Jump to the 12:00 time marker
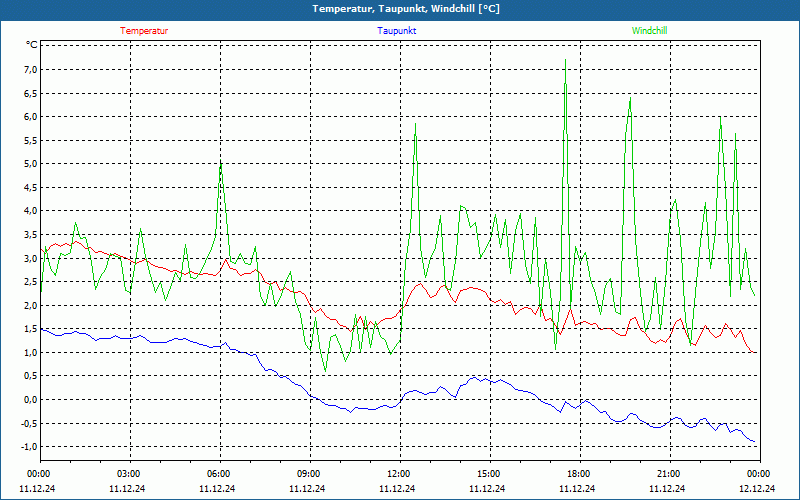Screen dimensions: 800x500 tap(399, 474)
